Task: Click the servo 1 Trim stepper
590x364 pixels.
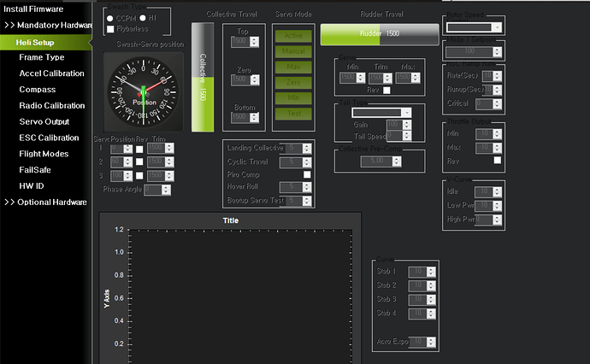Action: (x=161, y=148)
